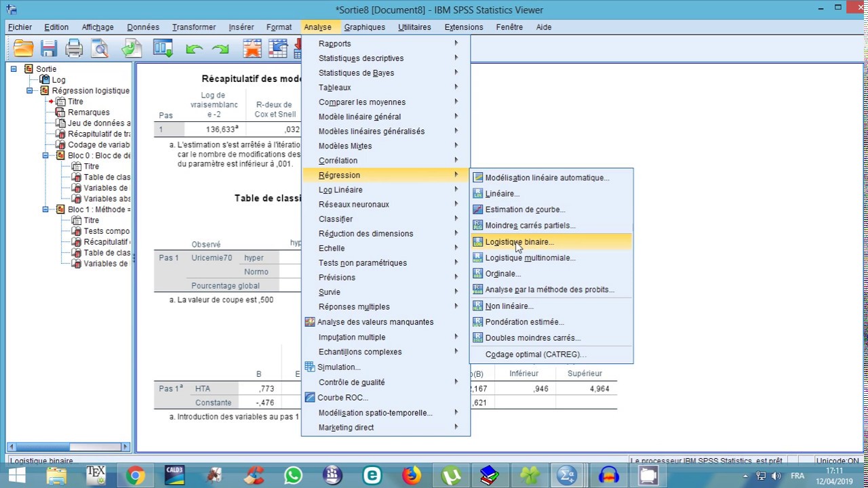Click the Linéaire regression icon in submenu
The height and width of the screenshot is (488, 868).
(478, 194)
